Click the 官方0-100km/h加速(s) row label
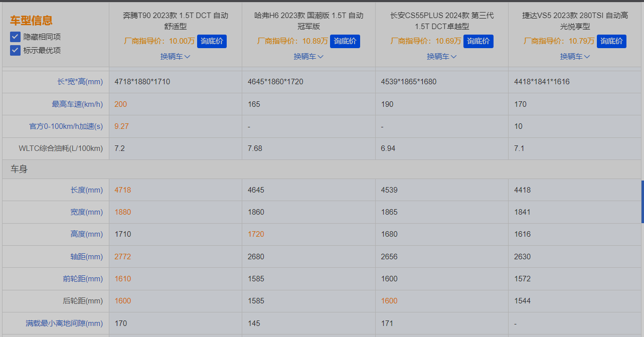 [66, 126]
